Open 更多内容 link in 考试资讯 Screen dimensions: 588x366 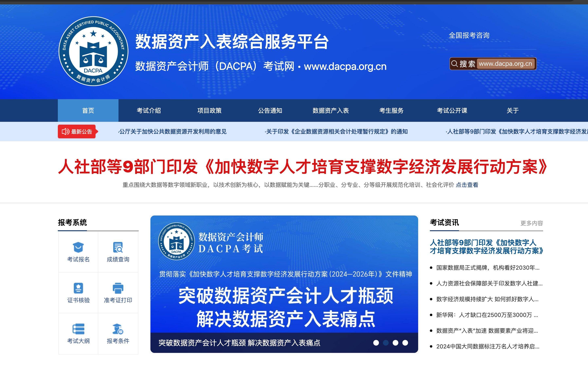pos(532,223)
